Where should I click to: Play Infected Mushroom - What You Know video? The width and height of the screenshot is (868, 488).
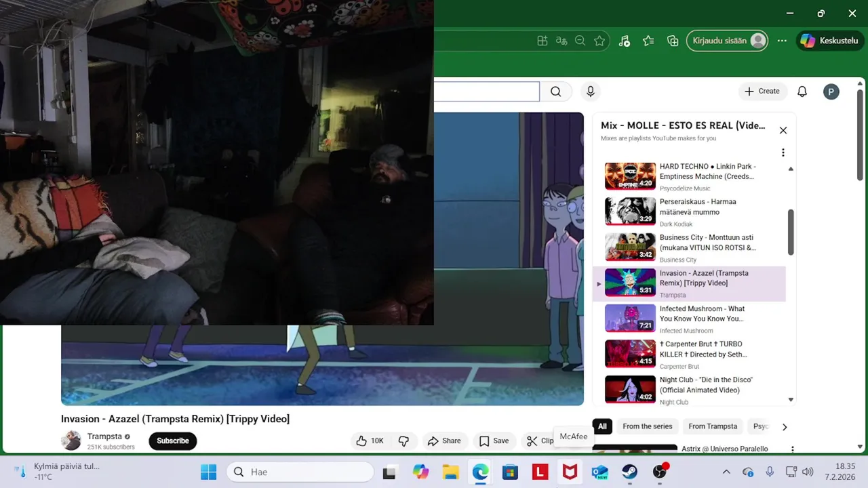(690, 319)
